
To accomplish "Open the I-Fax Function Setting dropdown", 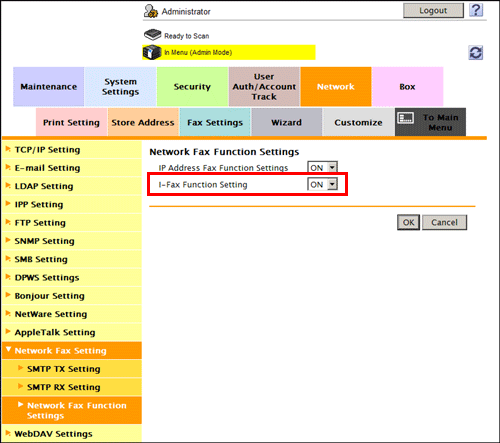I will point(322,184).
